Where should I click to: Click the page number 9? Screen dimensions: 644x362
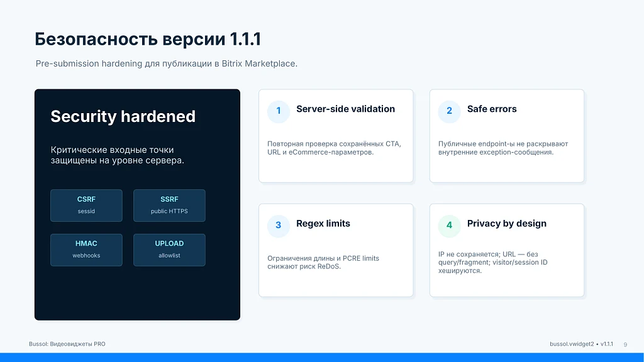click(625, 344)
